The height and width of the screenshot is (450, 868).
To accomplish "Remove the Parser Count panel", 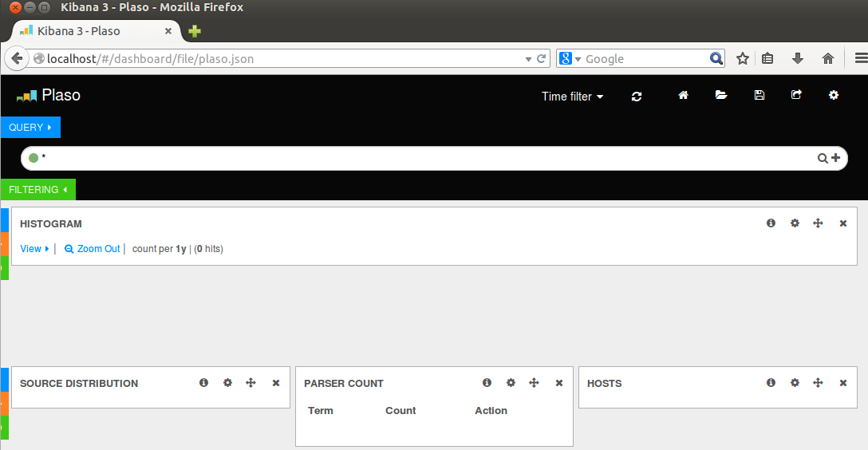I will point(559,383).
